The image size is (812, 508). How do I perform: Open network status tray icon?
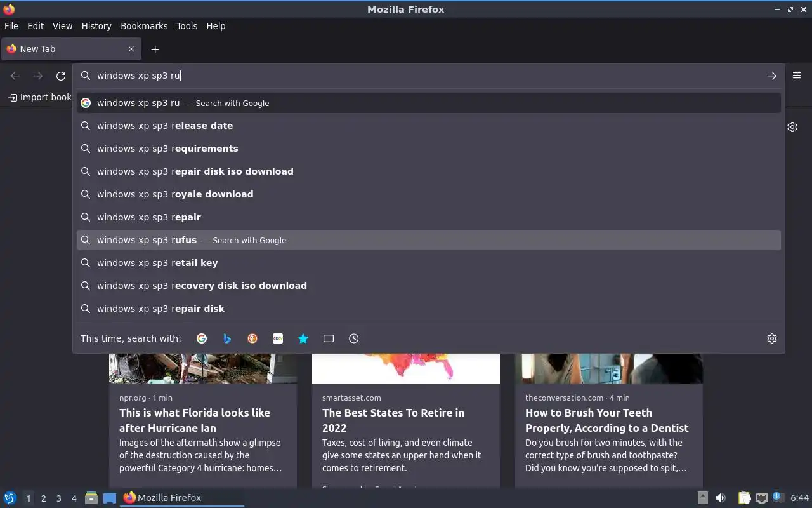(762, 498)
